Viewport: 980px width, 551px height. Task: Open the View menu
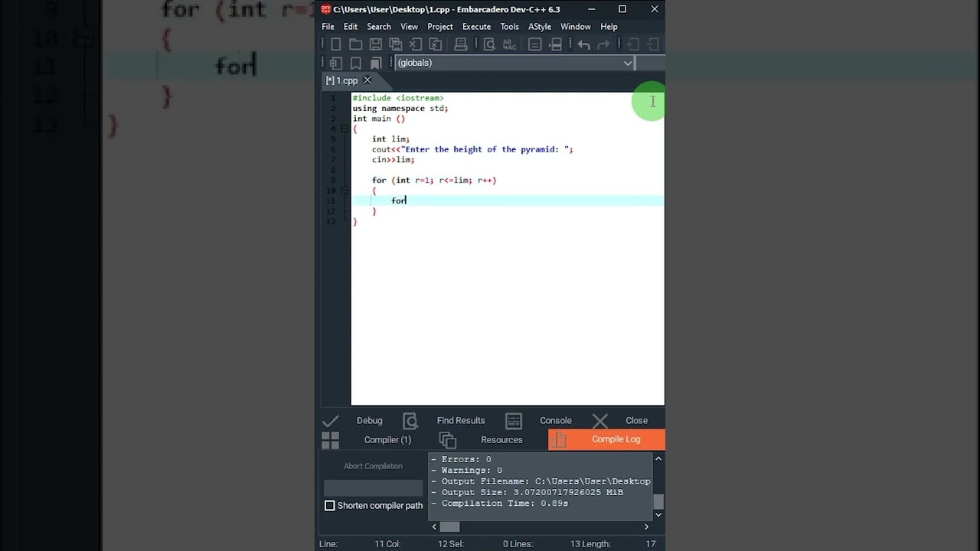click(x=410, y=27)
